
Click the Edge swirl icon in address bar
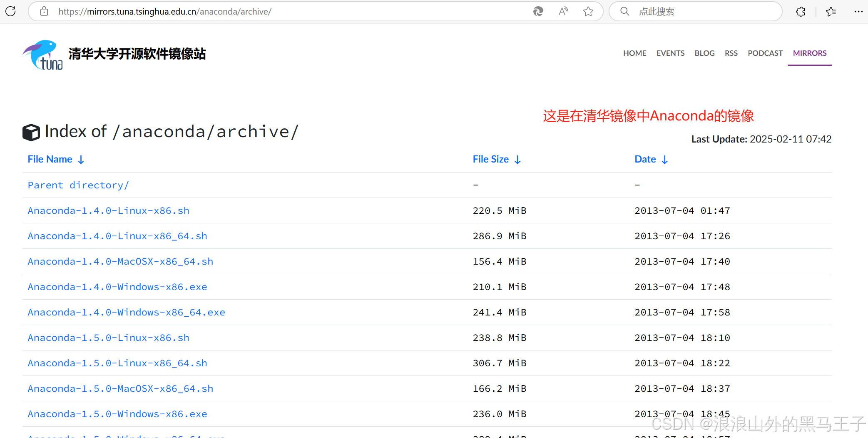pyautogui.click(x=538, y=11)
